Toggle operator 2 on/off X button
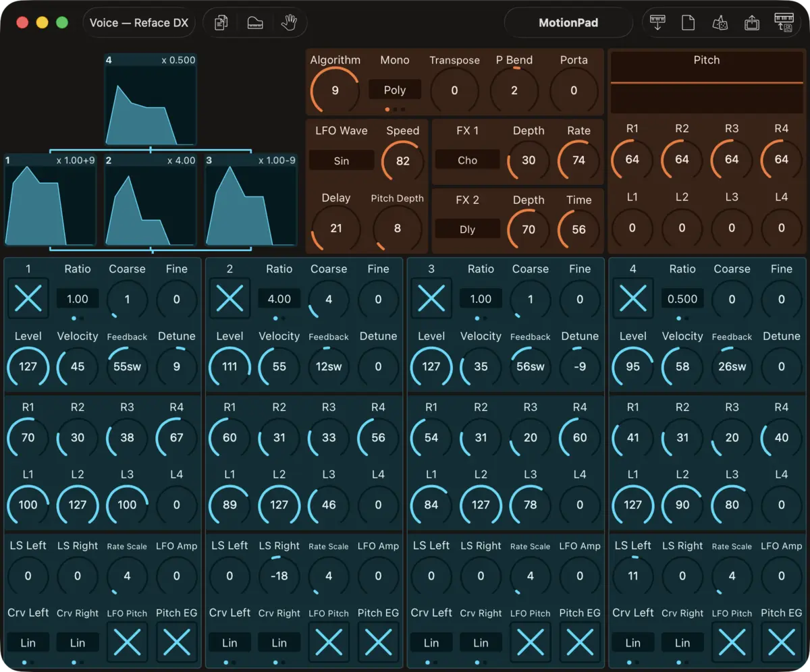Image resolution: width=810 pixels, height=672 pixels. tap(230, 298)
